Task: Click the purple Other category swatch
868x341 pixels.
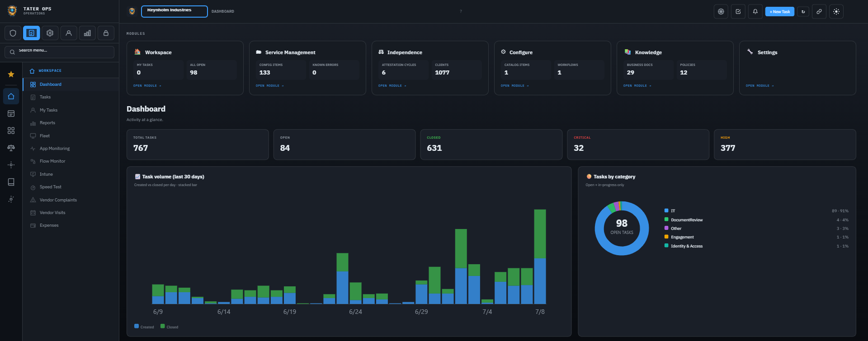Action: click(x=666, y=228)
